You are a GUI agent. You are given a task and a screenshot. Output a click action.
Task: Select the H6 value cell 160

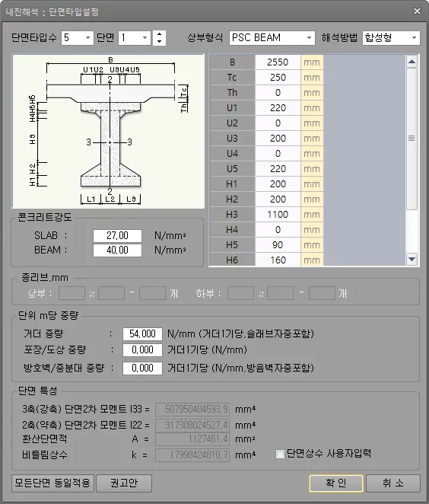(x=278, y=260)
